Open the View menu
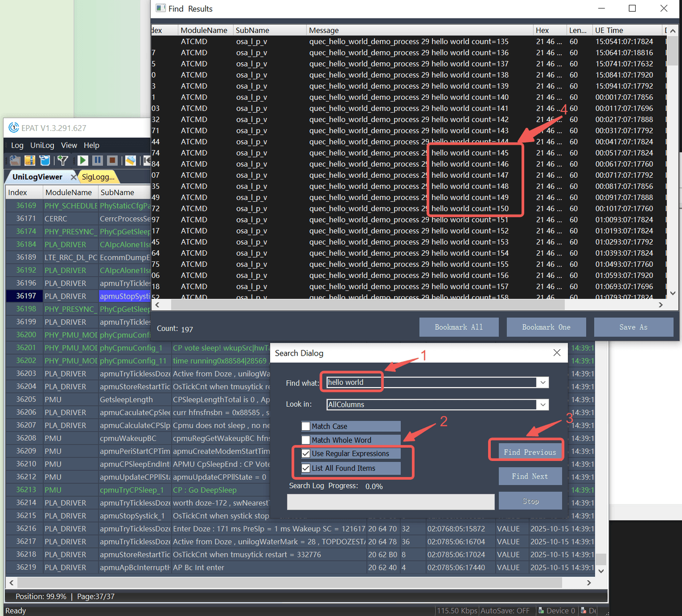The height and width of the screenshot is (616, 682). click(x=69, y=145)
